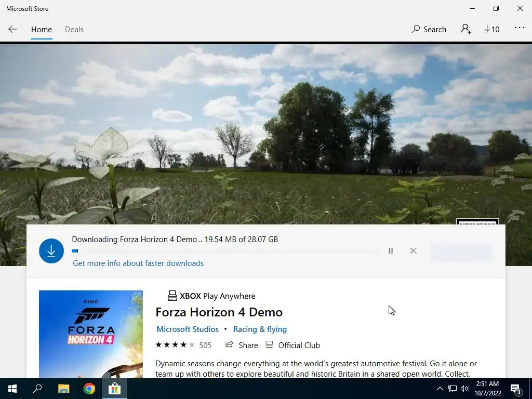Share the Forza Horizon 4 Demo
532x399 pixels.
click(242, 345)
